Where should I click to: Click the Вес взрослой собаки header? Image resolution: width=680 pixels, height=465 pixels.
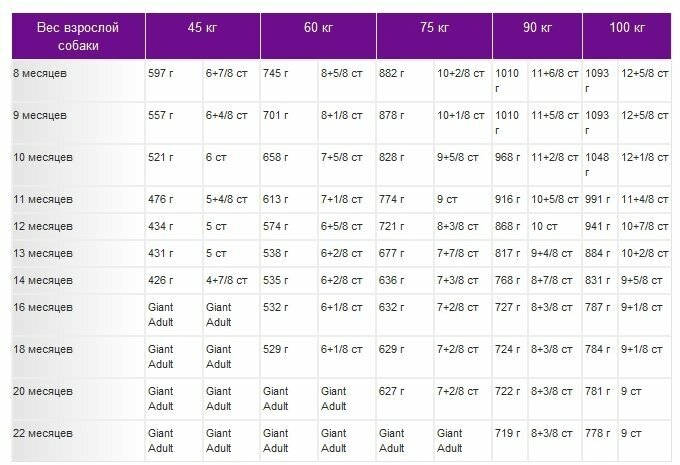[78, 36]
